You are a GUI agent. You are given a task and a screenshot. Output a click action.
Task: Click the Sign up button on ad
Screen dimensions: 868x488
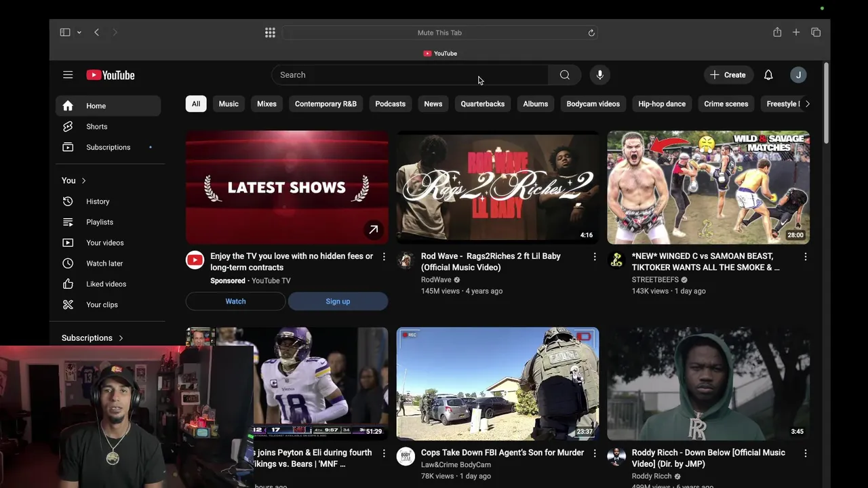tap(338, 302)
